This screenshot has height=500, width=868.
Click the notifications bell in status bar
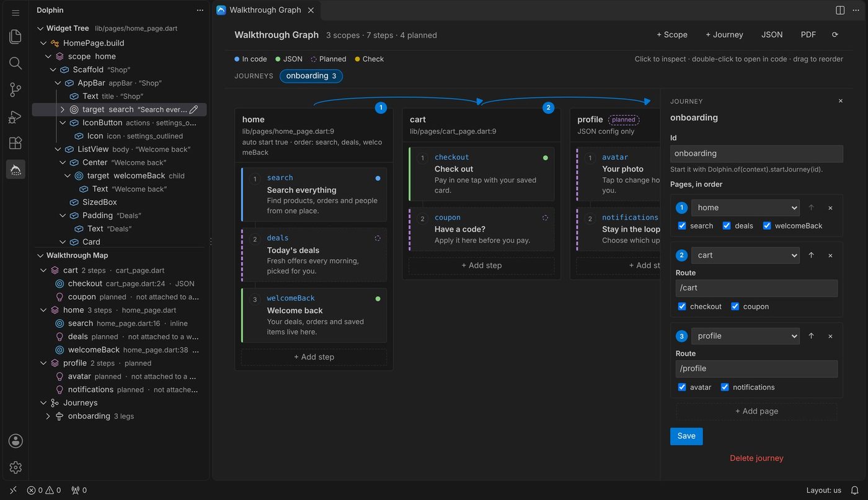(x=854, y=490)
